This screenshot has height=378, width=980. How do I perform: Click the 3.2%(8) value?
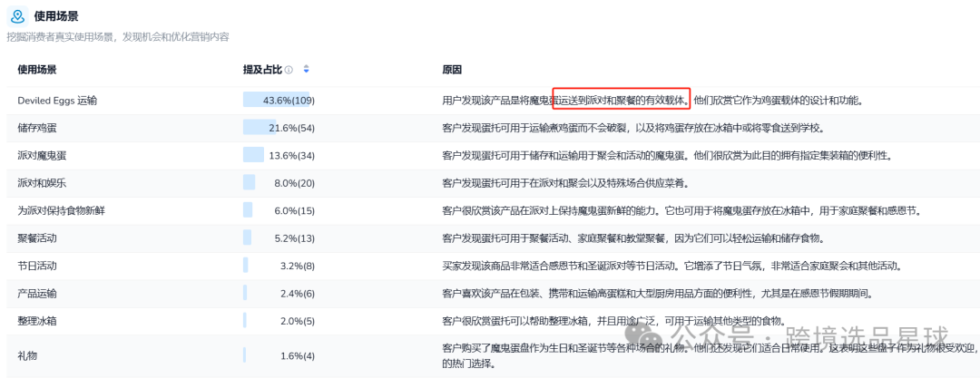297,266
